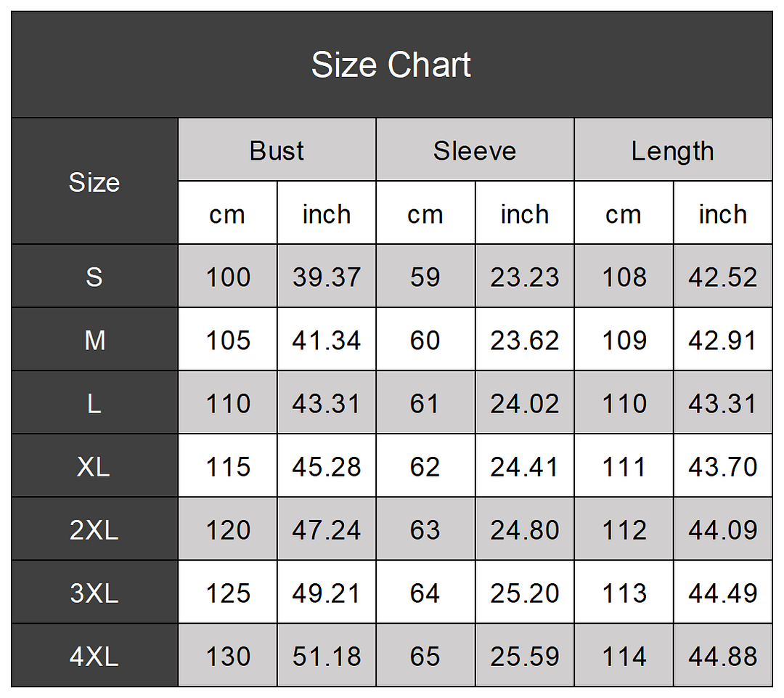Viewport: 784px width, 698px height.
Task: Choose the XL size row label
Action: click(94, 466)
